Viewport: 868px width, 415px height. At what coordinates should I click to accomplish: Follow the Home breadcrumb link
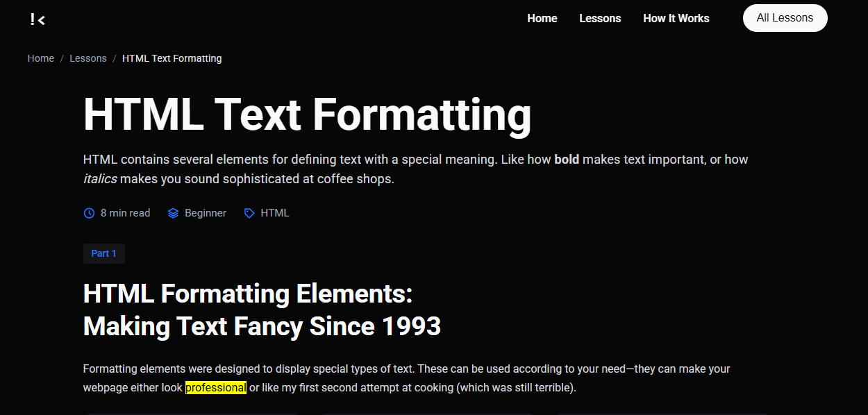(x=40, y=58)
